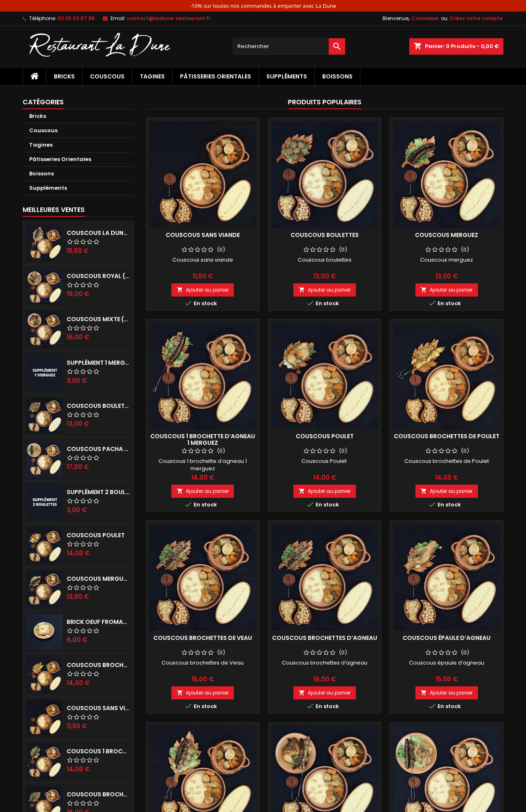Screen dimensions: 526x812
Task: Open the Pâtisseries Orientales menu item
Action: pos(215,76)
